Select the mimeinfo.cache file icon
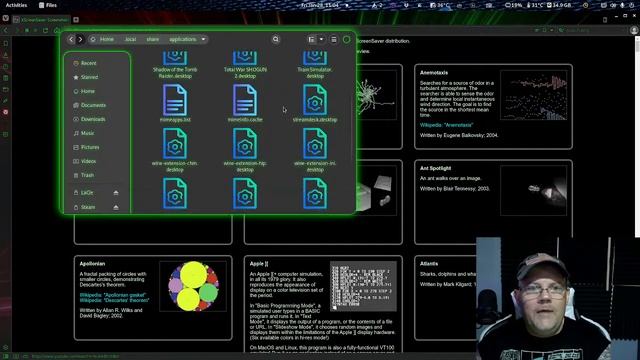 (245, 100)
